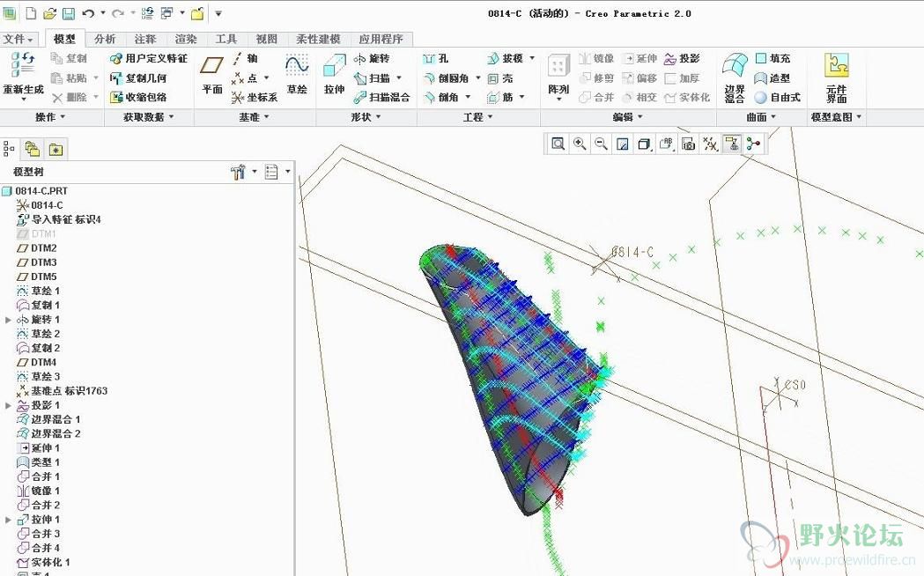
Task: Select DTM3 datum plane in tree
Action: click(x=37, y=262)
